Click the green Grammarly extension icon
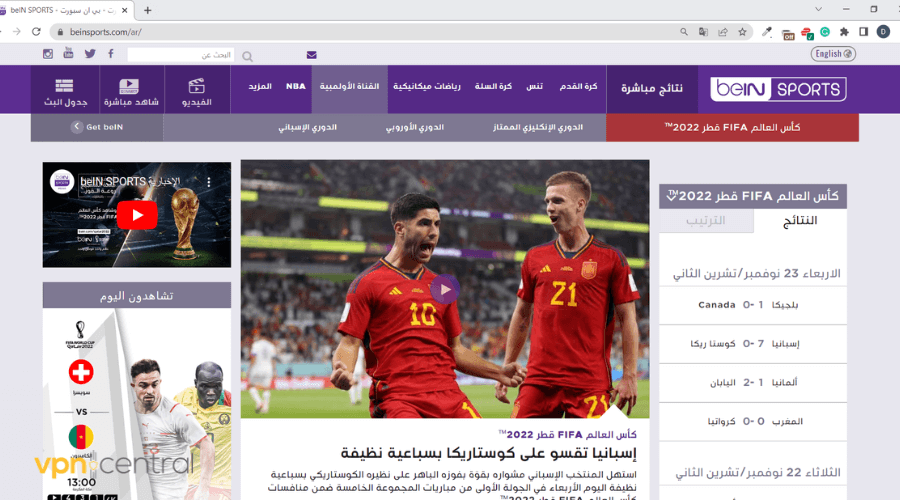Screen dimensions: 900x500 pyautogui.click(x=825, y=32)
